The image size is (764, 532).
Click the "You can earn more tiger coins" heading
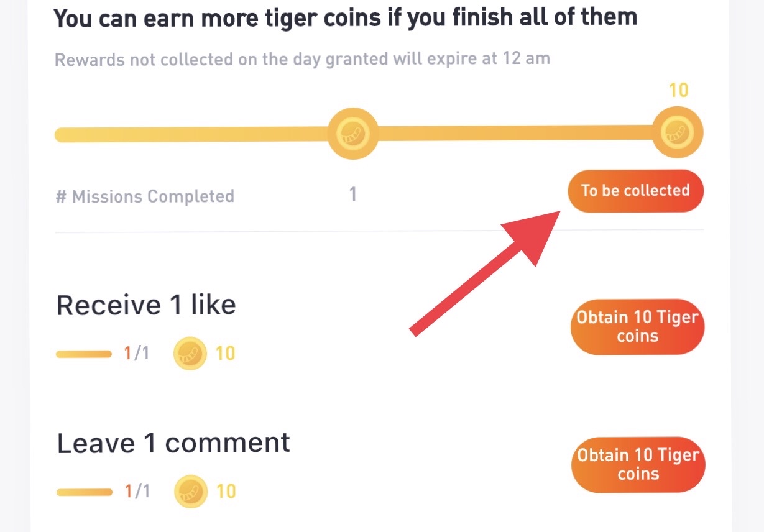[x=346, y=17]
